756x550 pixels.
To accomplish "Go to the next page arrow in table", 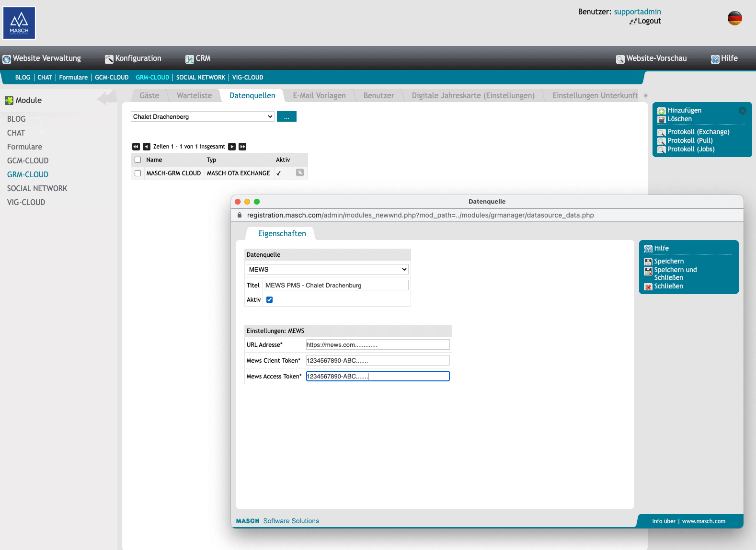I will [232, 147].
